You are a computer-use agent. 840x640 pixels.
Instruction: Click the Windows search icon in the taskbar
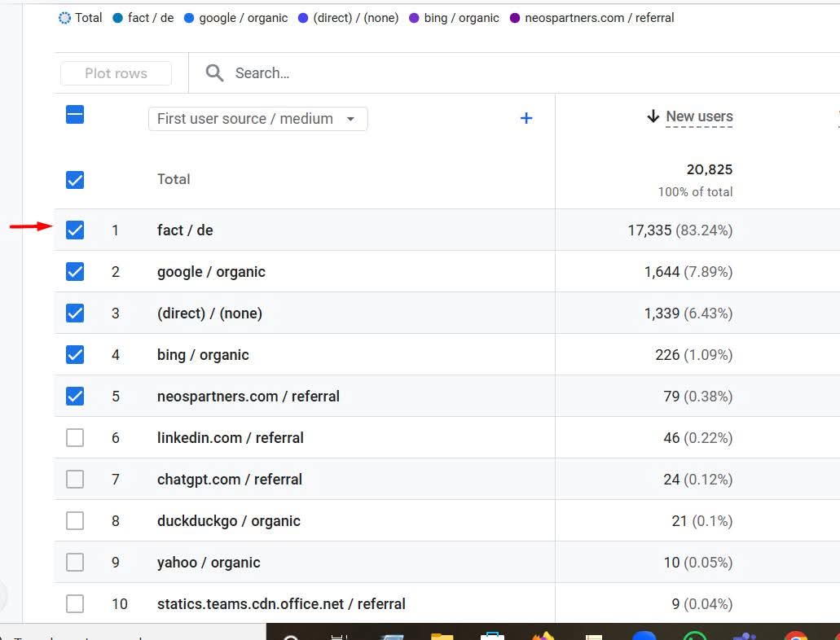coord(291,633)
